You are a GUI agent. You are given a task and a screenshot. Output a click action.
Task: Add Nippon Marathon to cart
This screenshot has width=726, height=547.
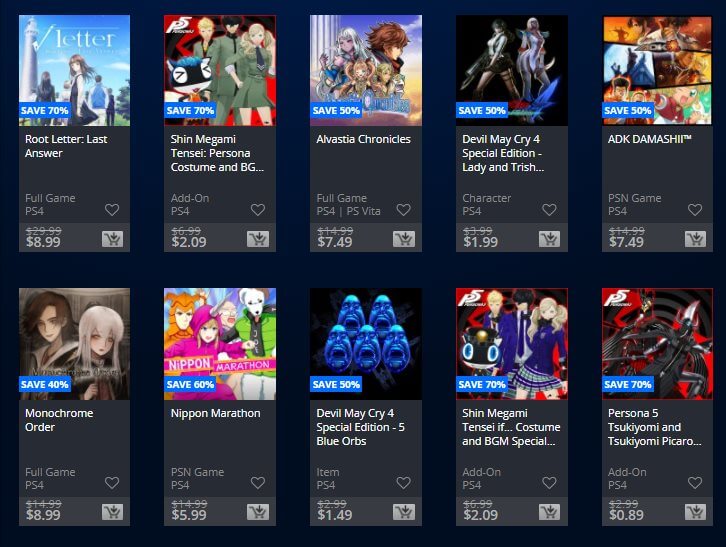click(x=258, y=512)
